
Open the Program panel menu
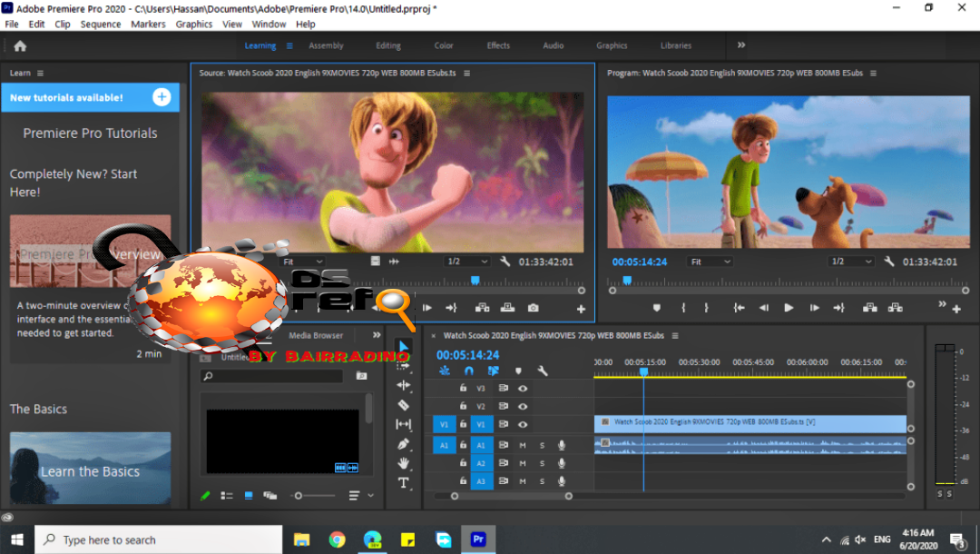pos(873,74)
